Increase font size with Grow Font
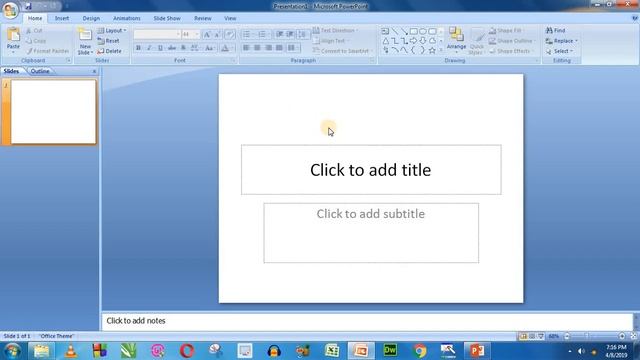This screenshot has height=360, width=640. point(207,35)
